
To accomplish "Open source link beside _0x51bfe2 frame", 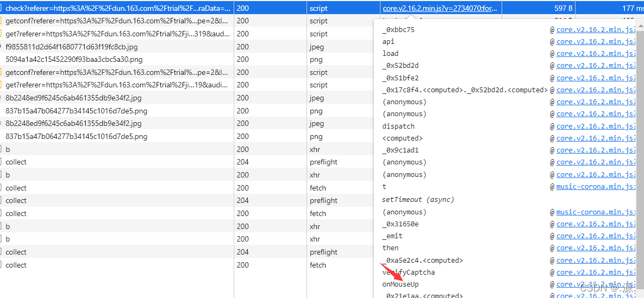I will [x=596, y=78].
